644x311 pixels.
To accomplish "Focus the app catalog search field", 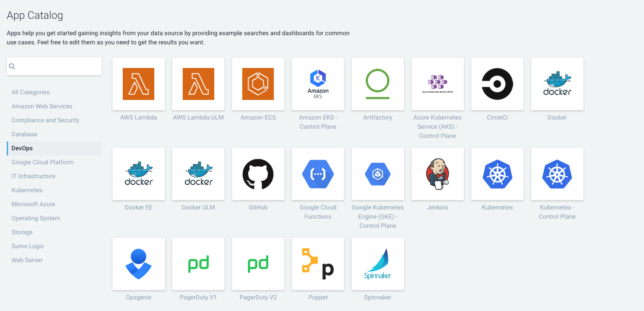I will (54, 66).
